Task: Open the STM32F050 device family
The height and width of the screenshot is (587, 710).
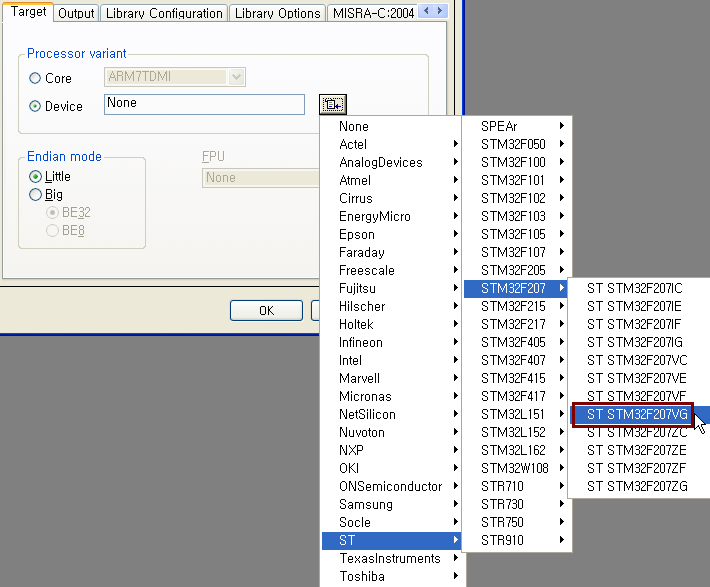Action: click(517, 144)
